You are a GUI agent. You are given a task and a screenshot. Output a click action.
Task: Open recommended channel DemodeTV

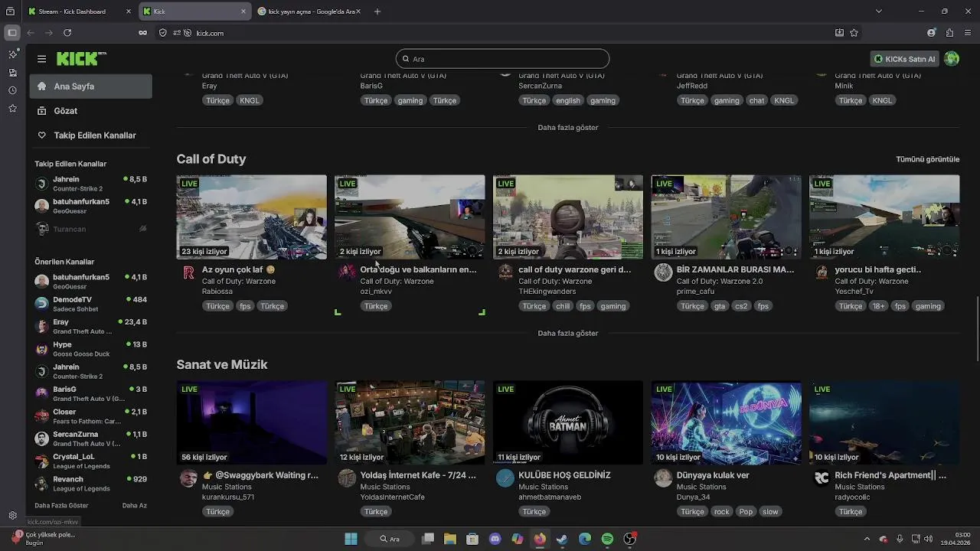pyautogui.click(x=90, y=303)
